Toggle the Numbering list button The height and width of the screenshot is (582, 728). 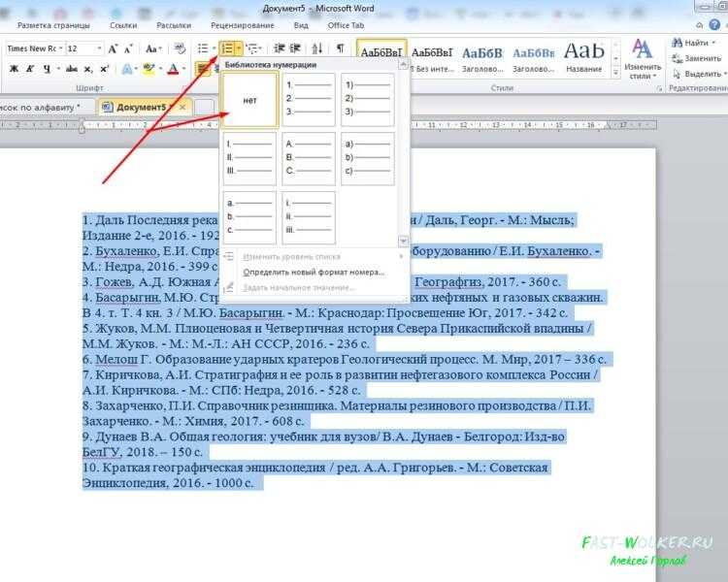click(227, 48)
